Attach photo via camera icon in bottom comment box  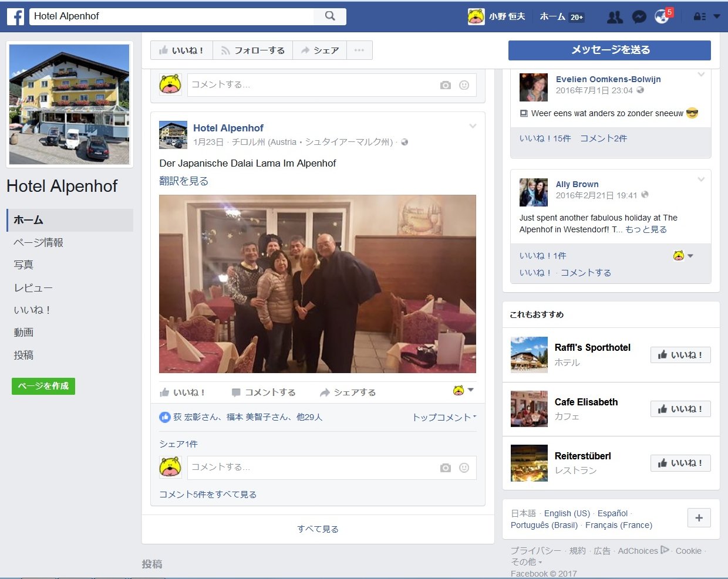pyautogui.click(x=446, y=468)
